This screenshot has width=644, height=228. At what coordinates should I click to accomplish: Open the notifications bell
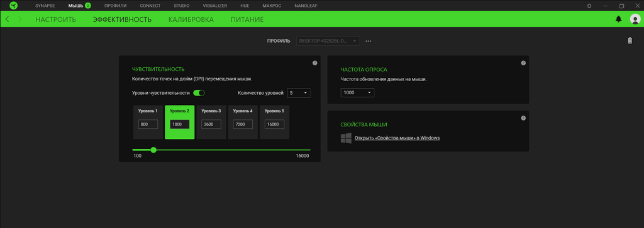click(x=619, y=19)
